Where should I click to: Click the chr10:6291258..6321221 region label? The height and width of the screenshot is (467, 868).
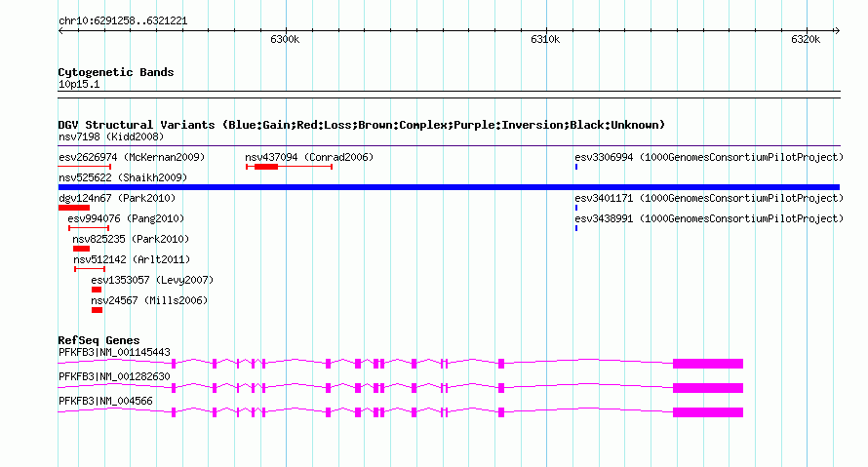pyautogui.click(x=123, y=21)
